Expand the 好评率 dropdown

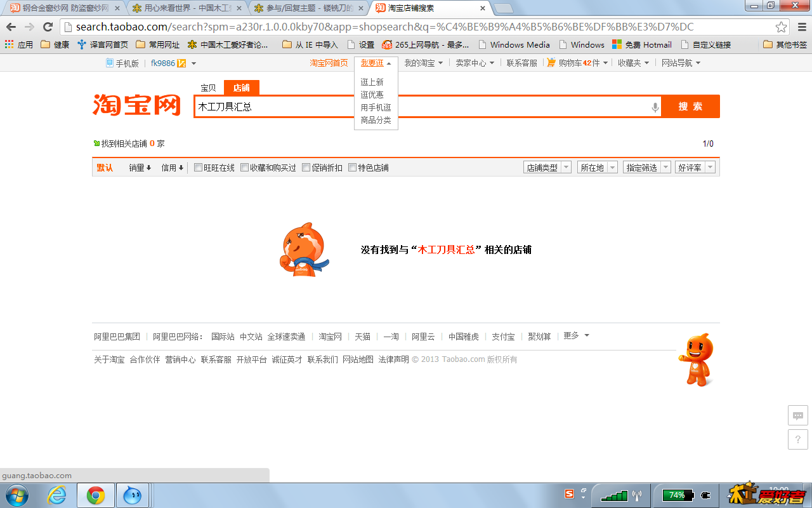[695, 168]
